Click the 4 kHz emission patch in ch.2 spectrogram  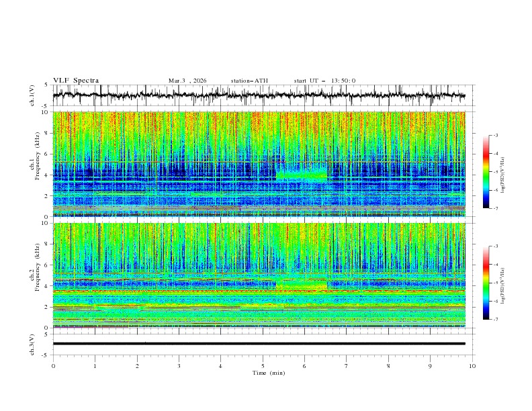tap(302, 284)
